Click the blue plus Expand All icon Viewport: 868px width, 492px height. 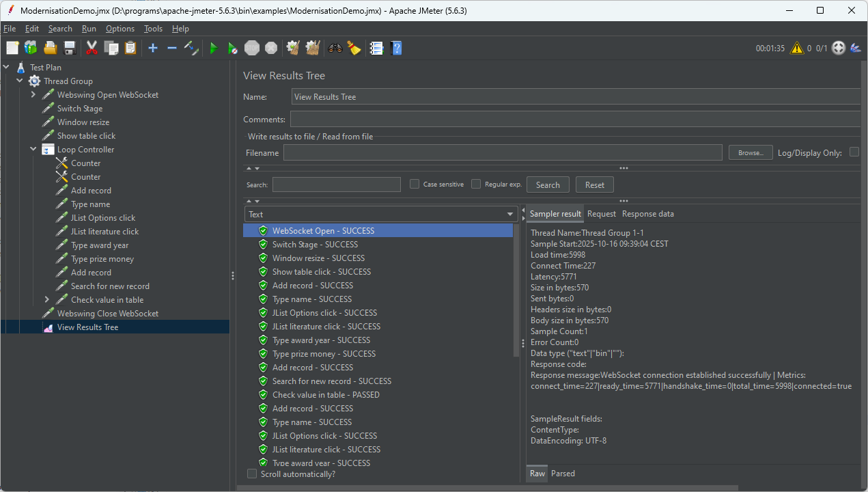[153, 48]
